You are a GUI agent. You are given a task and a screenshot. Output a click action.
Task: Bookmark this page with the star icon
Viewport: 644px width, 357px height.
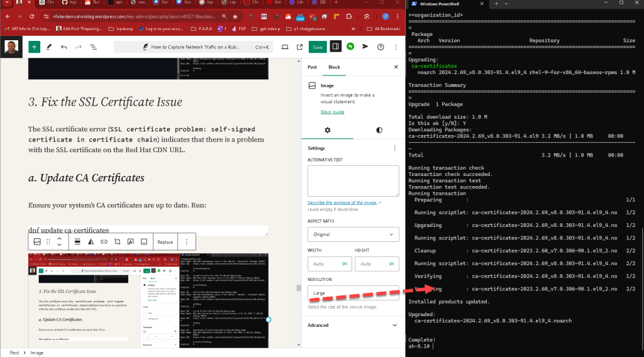(x=235, y=16)
